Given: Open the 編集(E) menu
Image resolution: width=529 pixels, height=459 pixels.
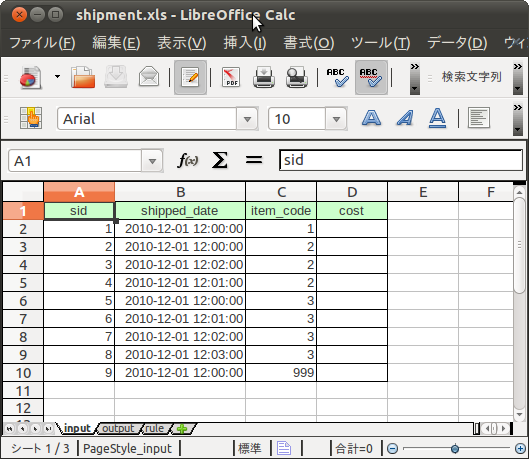Looking at the screenshot, I should click(x=116, y=43).
